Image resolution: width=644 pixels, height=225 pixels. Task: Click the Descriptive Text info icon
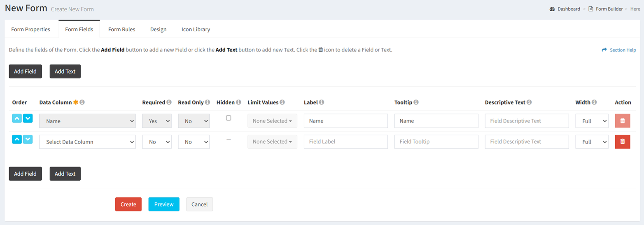point(529,102)
